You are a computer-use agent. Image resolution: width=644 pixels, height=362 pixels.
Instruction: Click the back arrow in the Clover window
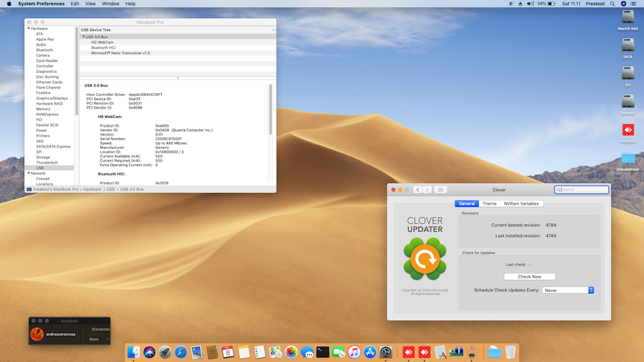tap(417, 190)
